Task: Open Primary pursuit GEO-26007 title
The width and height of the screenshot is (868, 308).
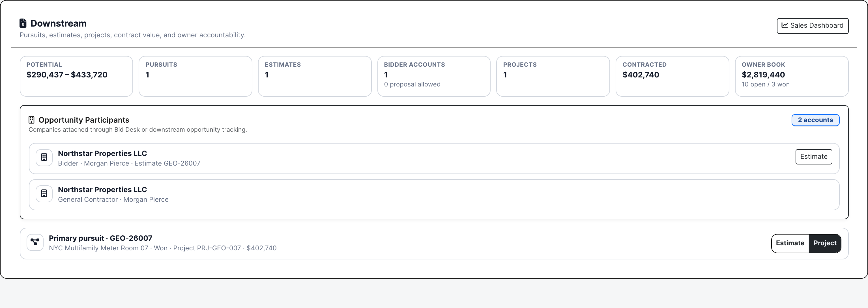Action: pyautogui.click(x=100, y=238)
